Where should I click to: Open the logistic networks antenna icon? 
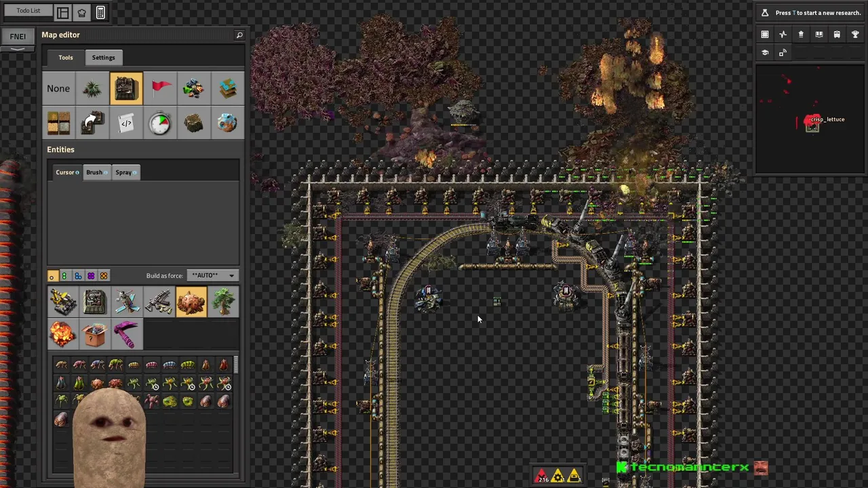783,53
